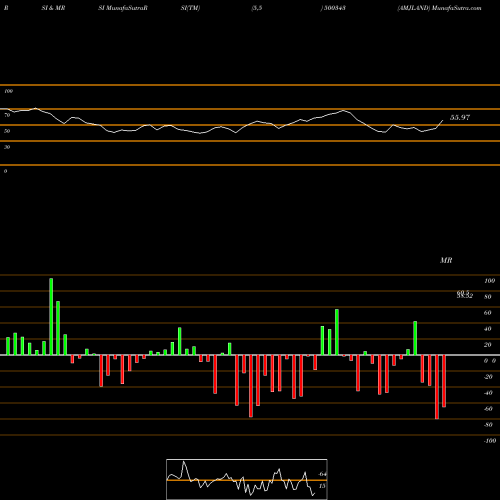
Task: Click the SI MunafaSutraR header text
Action: pos(123,8)
